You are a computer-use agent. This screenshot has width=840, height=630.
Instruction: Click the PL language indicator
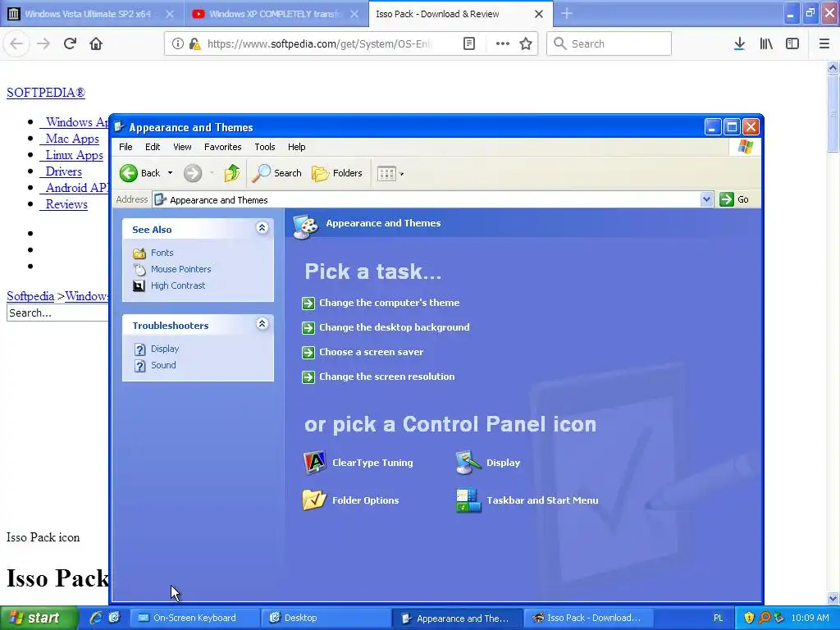pos(718,618)
